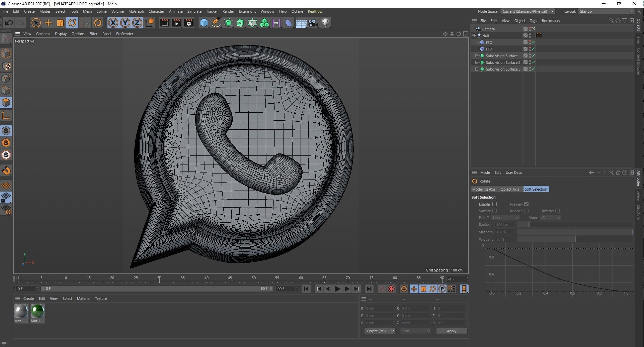
Task: Toggle Enable Snap magnet icon
Action: (x=6, y=170)
